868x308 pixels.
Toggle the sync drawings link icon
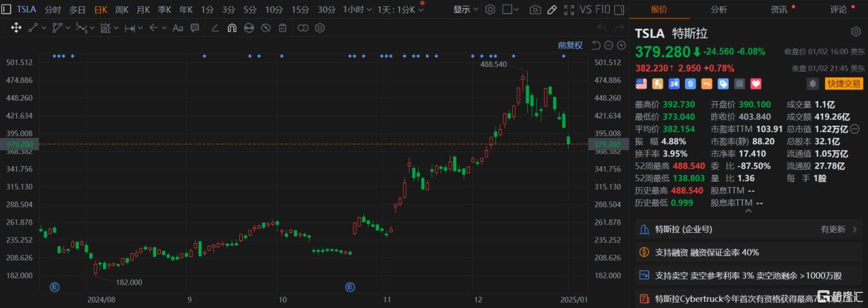tap(249, 28)
